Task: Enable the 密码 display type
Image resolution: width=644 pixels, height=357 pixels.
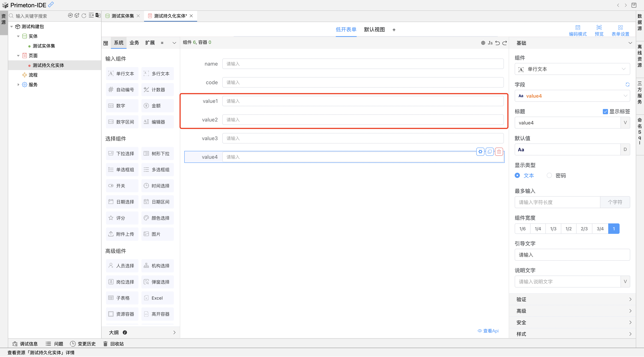Action: (550, 175)
